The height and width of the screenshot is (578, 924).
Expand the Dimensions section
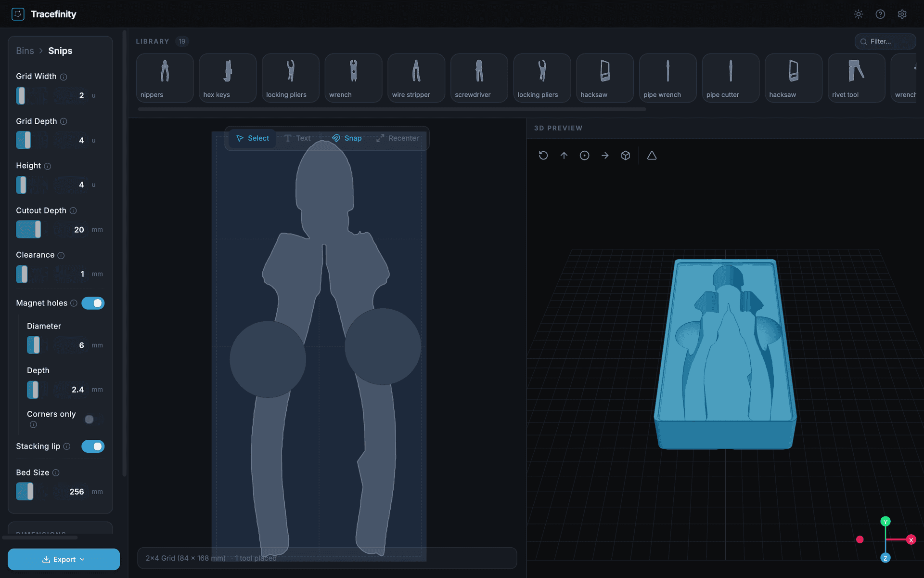[41, 532]
